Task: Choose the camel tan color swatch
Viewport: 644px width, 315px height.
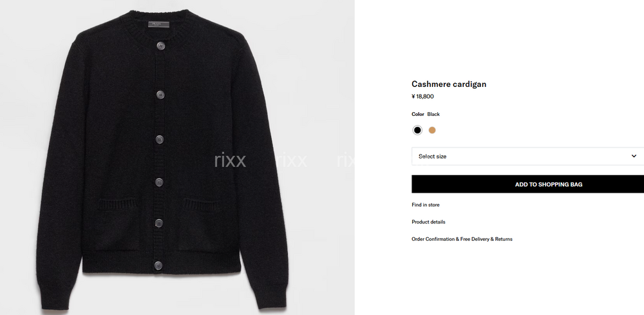Action: click(x=432, y=130)
